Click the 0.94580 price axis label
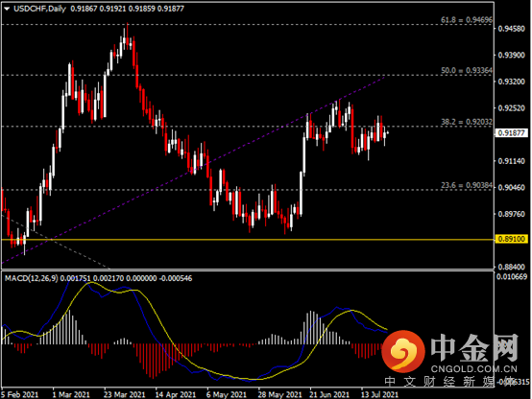 [511, 29]
